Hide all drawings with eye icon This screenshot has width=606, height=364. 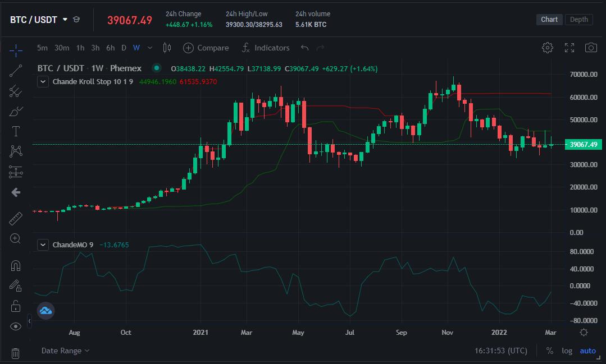tap(16, 326)
